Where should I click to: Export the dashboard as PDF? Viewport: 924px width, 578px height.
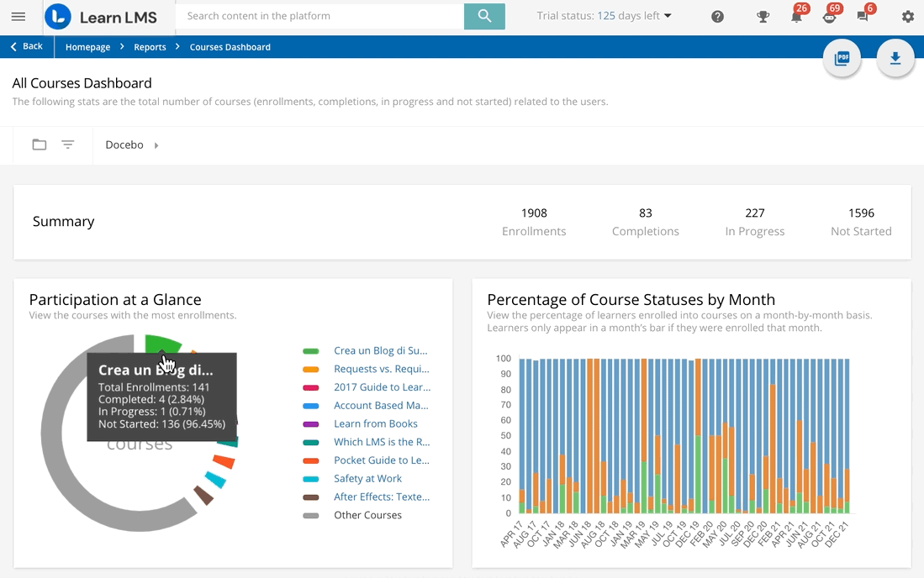pyautogui.click(x=842, y=58)
